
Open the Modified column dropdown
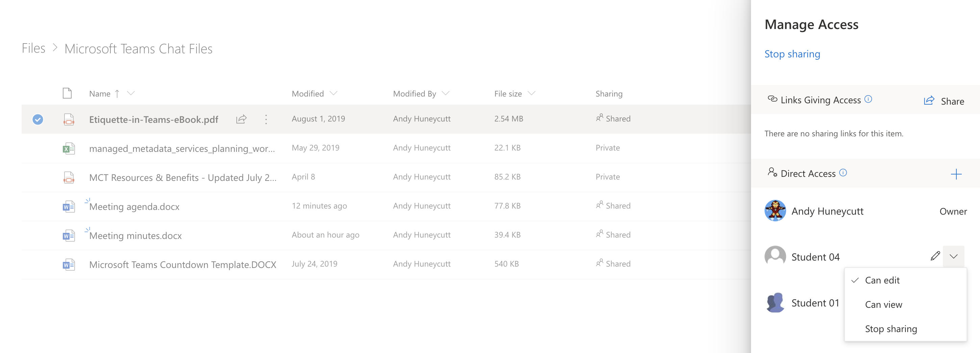point(333,93)
